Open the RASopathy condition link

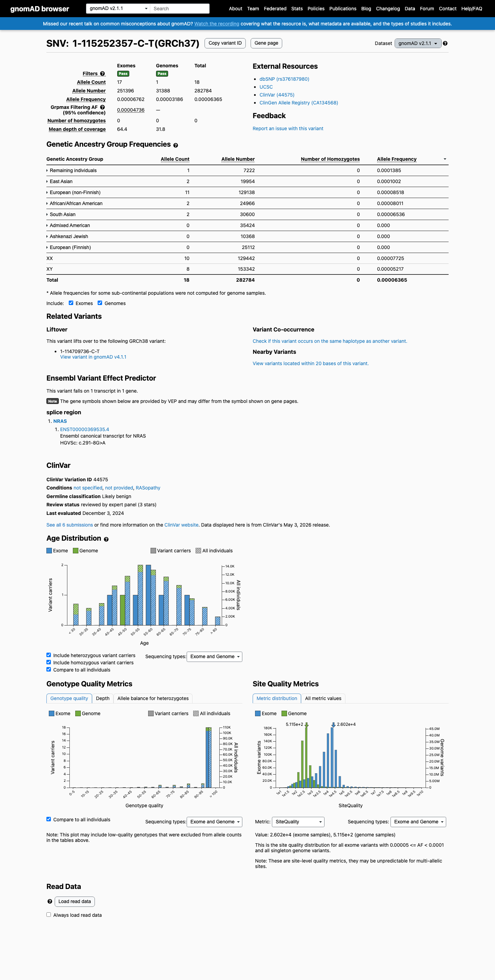148,488
